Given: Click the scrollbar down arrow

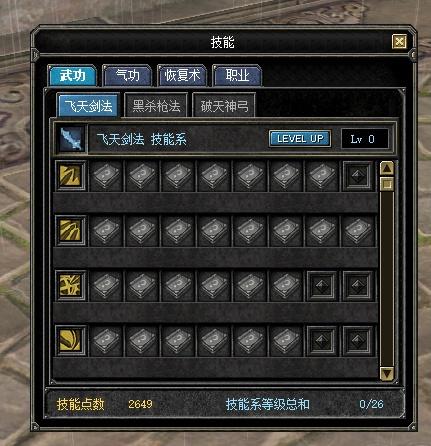Looking at the screenshot, I should pyautogui.click(x=387, y=373).
